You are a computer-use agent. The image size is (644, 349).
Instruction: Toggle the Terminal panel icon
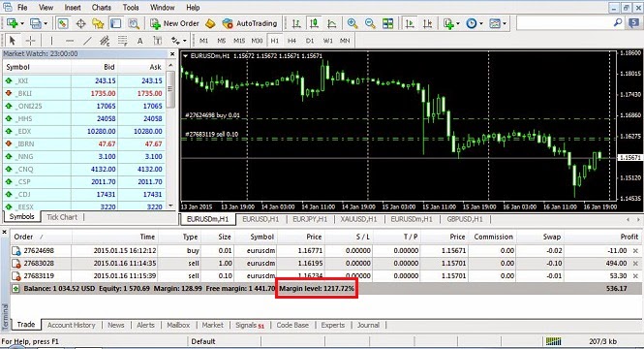click(116, 24)
